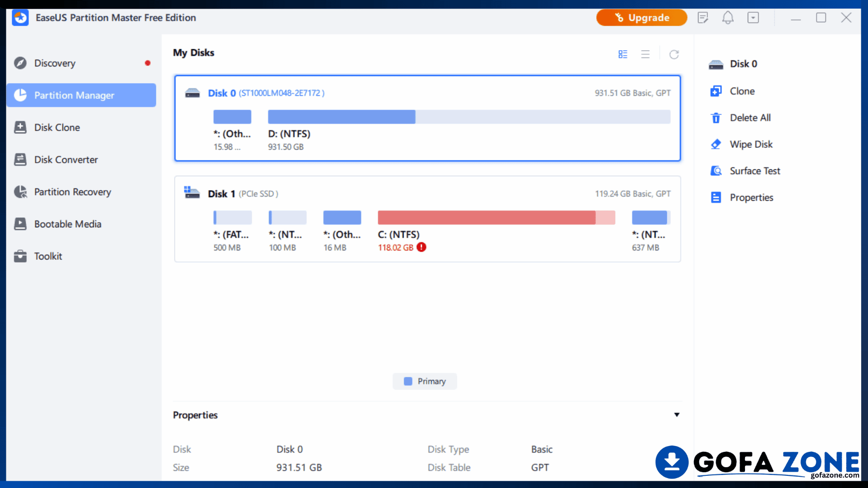The width and height of the screenshot is (868, 488).
Task: Select the 500 MB FAT partition
Action: [x=232, y=217]
